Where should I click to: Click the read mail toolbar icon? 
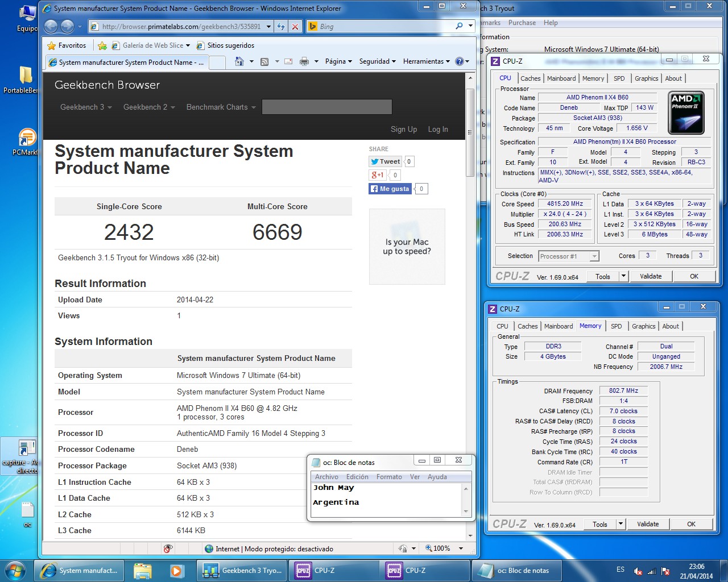click(x=288, y=61)
